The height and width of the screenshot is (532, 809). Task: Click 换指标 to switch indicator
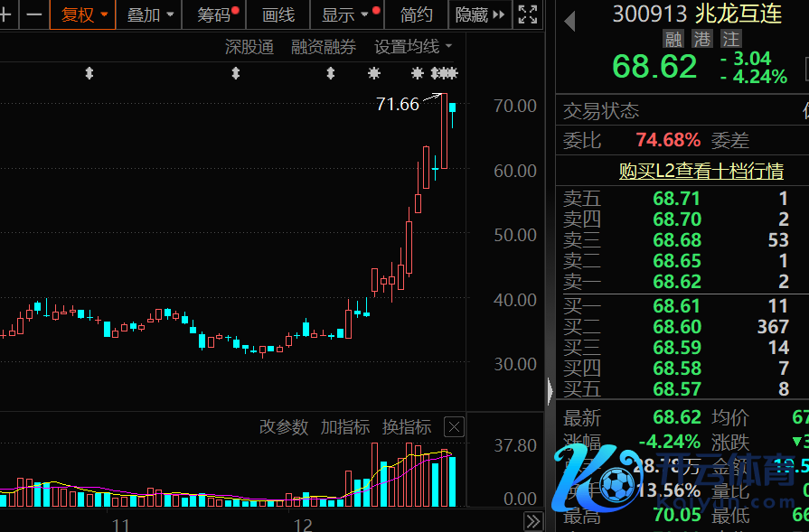(406, 427)
